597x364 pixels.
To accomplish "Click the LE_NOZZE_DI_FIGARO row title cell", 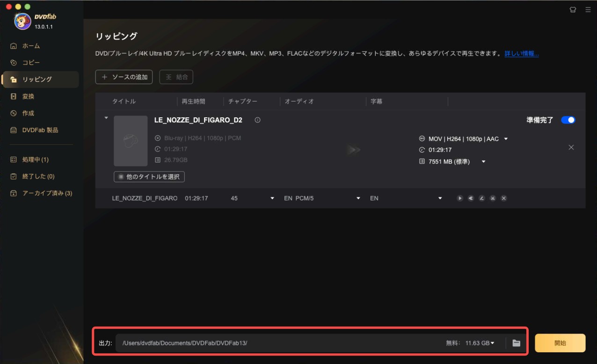I will (145, 198).
